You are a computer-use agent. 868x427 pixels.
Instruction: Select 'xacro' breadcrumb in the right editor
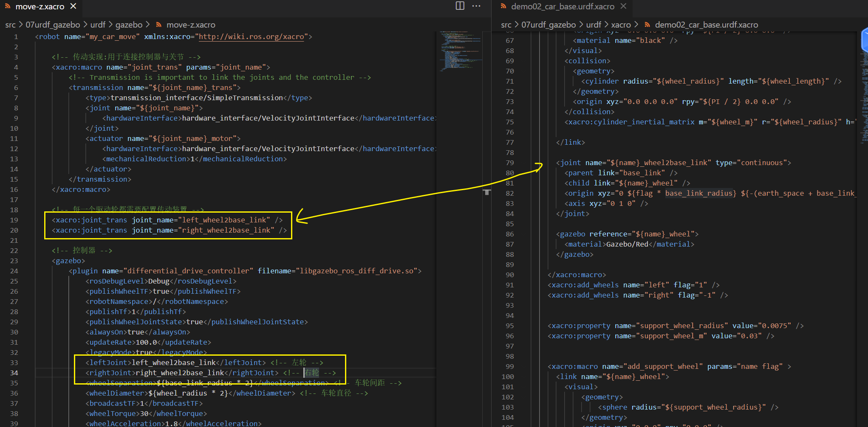pyautogui.click(x=621, y=25)
